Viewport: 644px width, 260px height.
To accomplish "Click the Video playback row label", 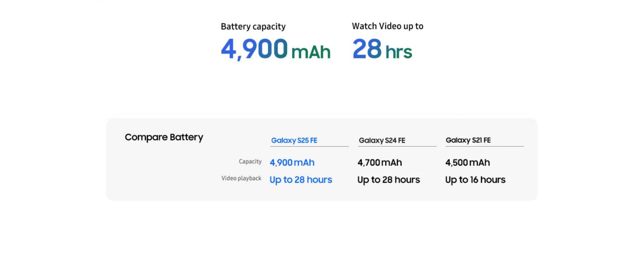I will pos(241,178).
